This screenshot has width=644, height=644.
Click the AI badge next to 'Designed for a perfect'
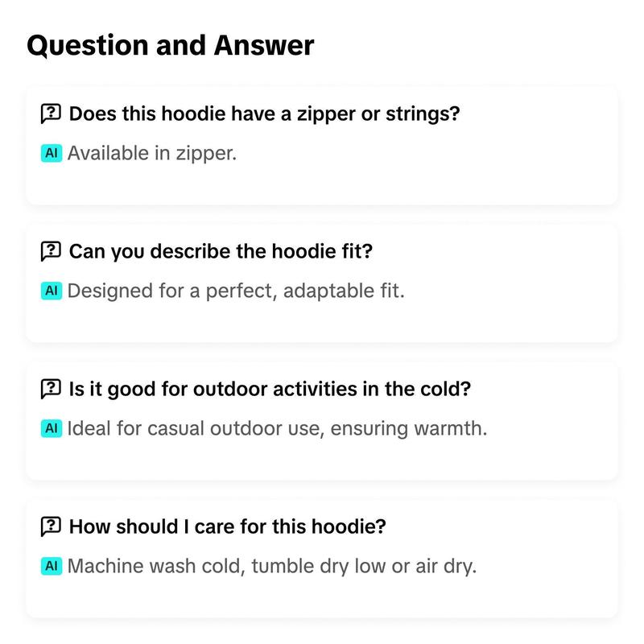52,291
